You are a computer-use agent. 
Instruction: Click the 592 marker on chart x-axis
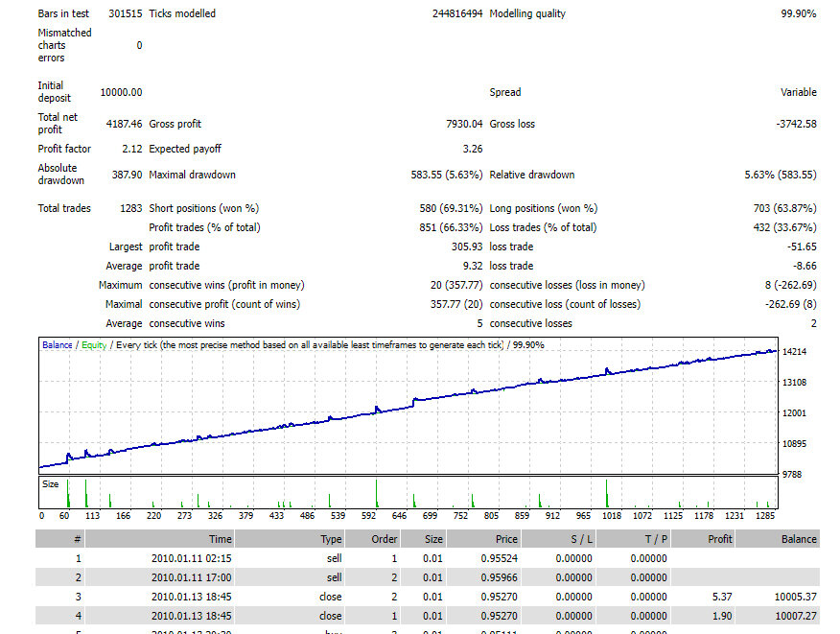click(368, 516)
